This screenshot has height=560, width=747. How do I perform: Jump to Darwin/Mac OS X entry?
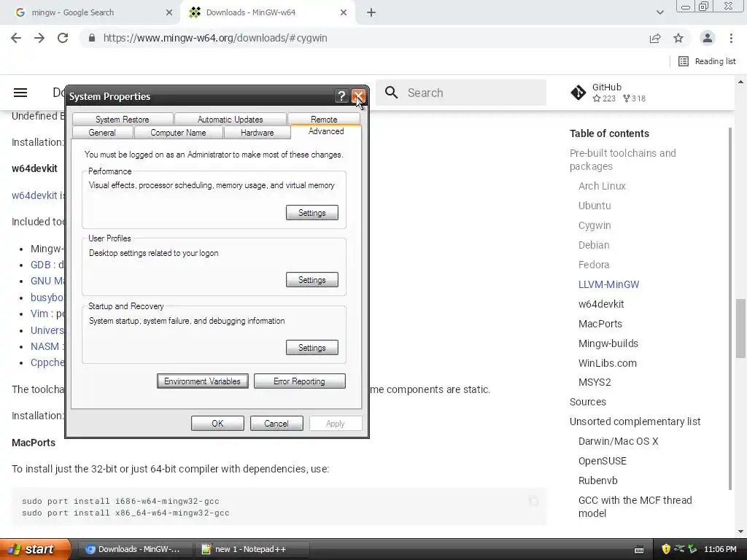618,441
